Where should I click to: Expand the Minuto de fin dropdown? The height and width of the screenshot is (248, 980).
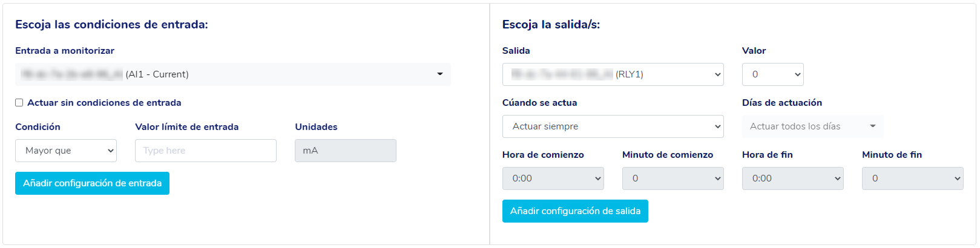912,178
